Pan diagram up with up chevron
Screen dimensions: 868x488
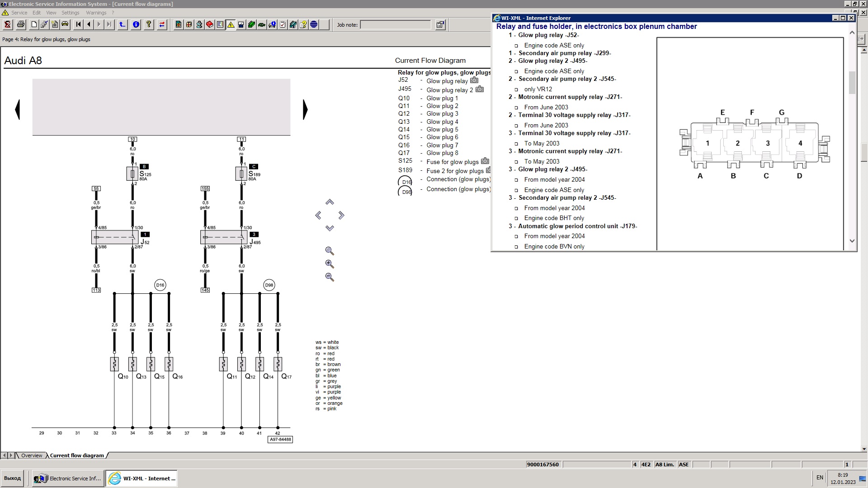(330, 202)
